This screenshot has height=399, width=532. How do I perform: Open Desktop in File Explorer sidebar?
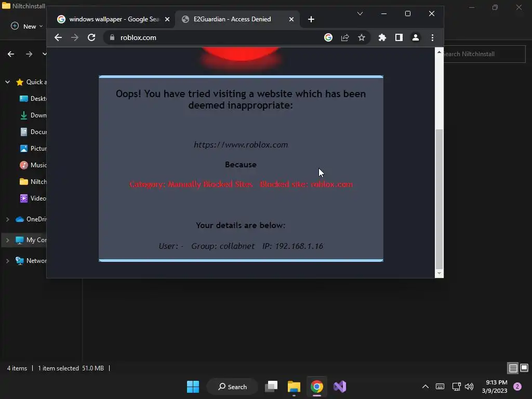point(33,99)
